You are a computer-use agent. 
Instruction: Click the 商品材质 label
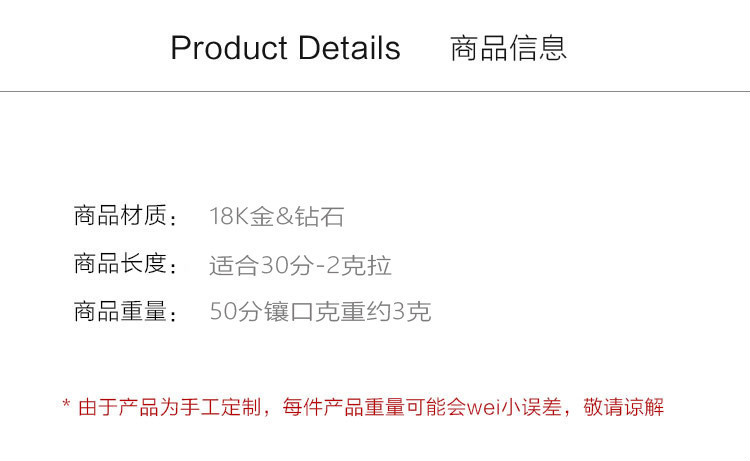120,216
